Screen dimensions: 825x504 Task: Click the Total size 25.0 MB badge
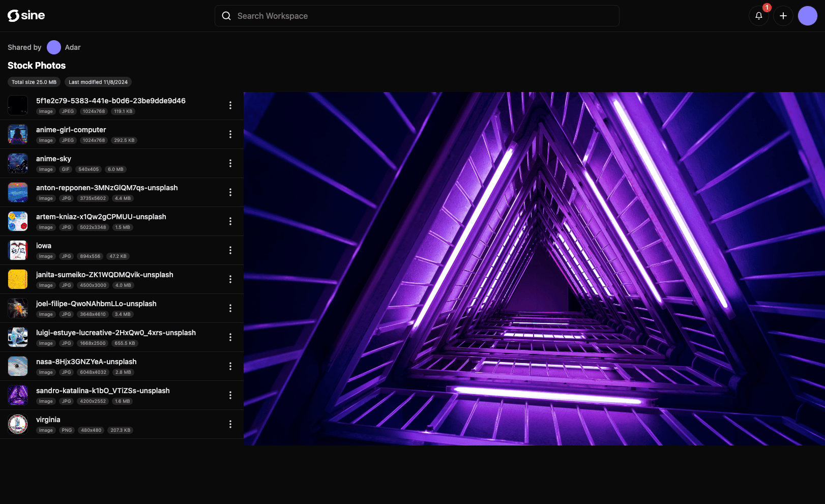(34, 82)
